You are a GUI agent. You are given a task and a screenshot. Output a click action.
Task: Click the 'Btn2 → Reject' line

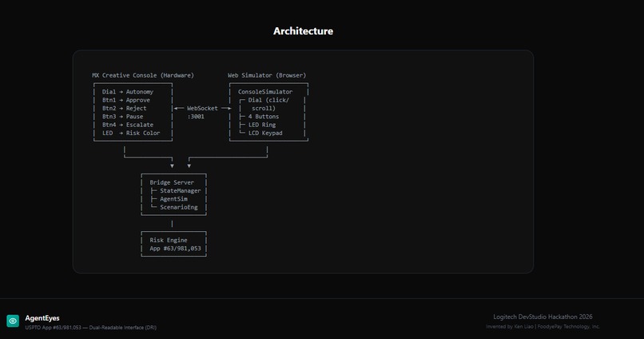125,108
